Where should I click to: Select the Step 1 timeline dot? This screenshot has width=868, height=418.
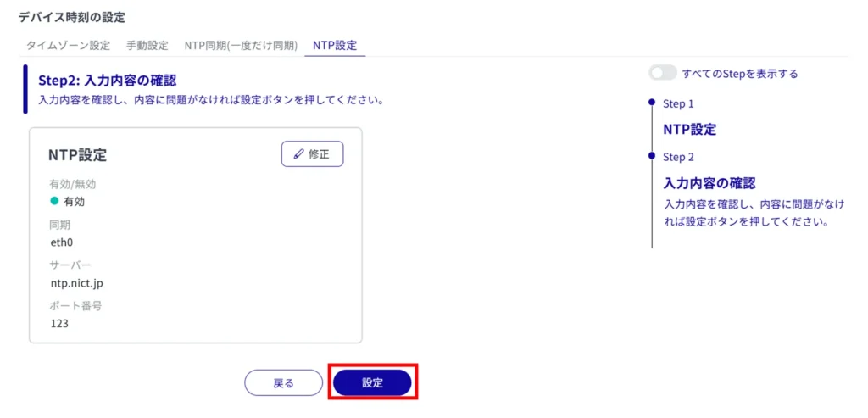[651, 103]
